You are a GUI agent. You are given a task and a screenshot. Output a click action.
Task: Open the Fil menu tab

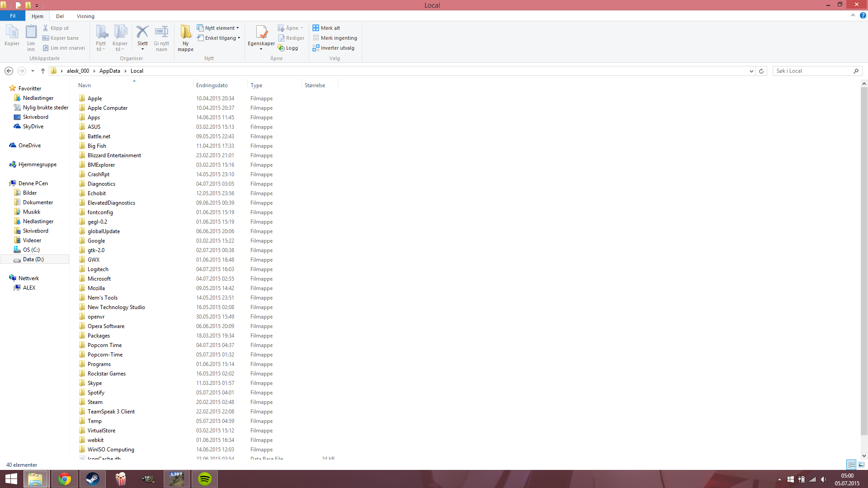pyautogui.click(x=13, y=16)
